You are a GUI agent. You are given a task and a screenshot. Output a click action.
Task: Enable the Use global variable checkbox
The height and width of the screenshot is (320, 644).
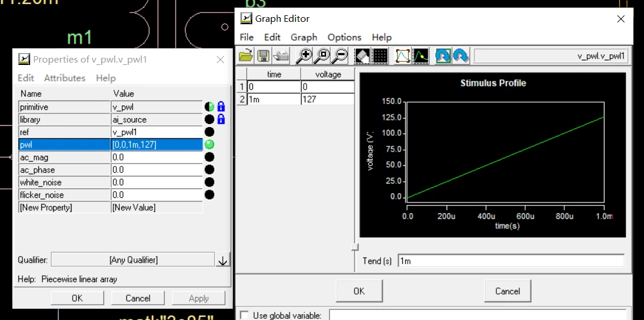click(245, 315)
